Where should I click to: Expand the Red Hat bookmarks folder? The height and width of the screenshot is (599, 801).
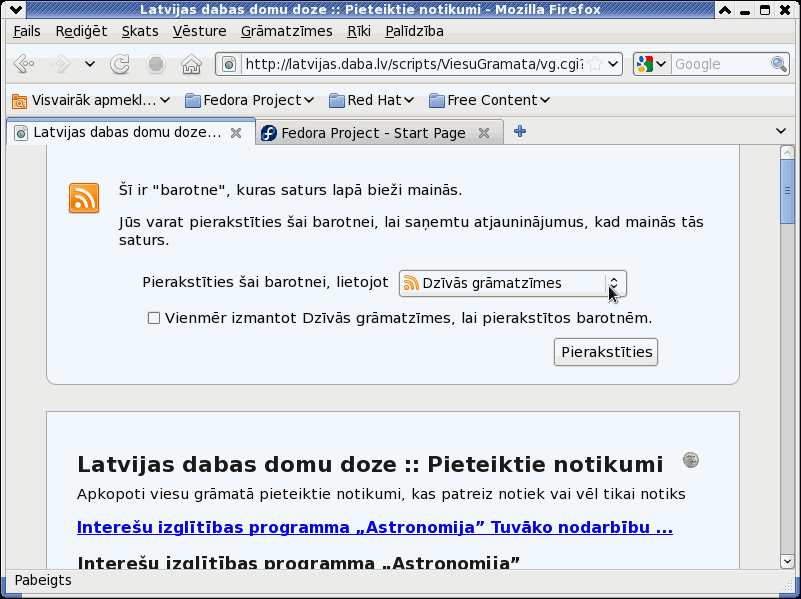(371, 100)
